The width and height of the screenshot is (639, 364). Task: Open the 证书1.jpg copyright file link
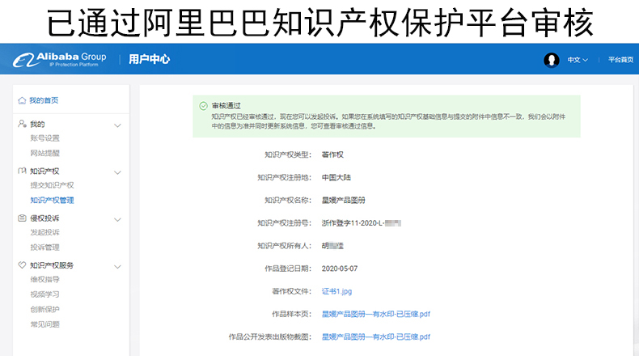coord(336,291)
